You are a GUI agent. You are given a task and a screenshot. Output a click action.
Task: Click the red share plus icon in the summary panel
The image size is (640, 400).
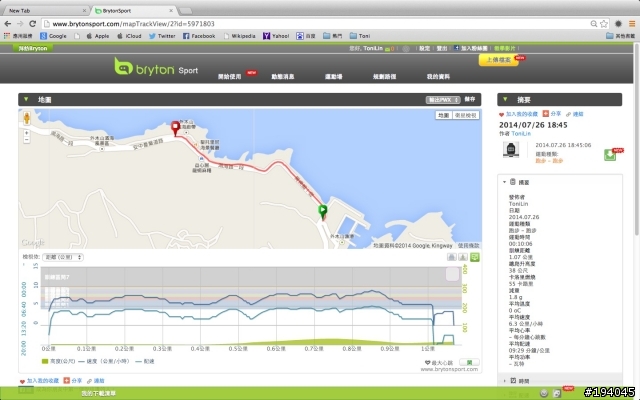(x=546, y=113)
